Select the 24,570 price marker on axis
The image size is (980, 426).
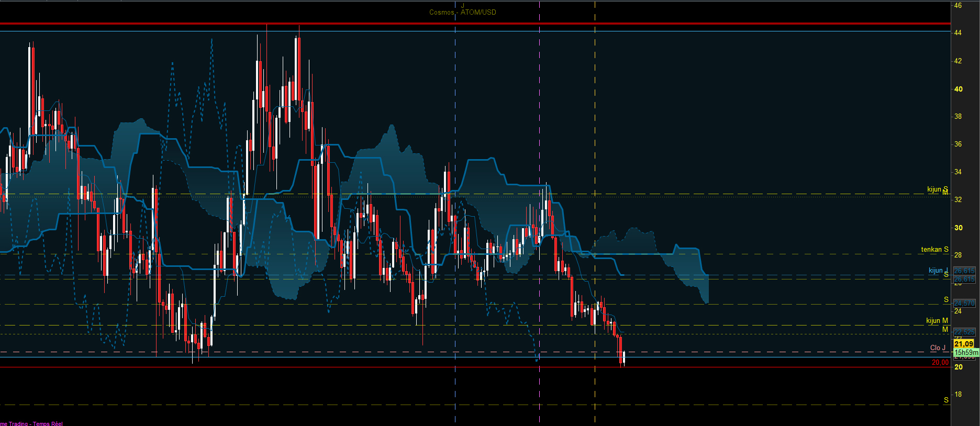(x=964, y=303)
